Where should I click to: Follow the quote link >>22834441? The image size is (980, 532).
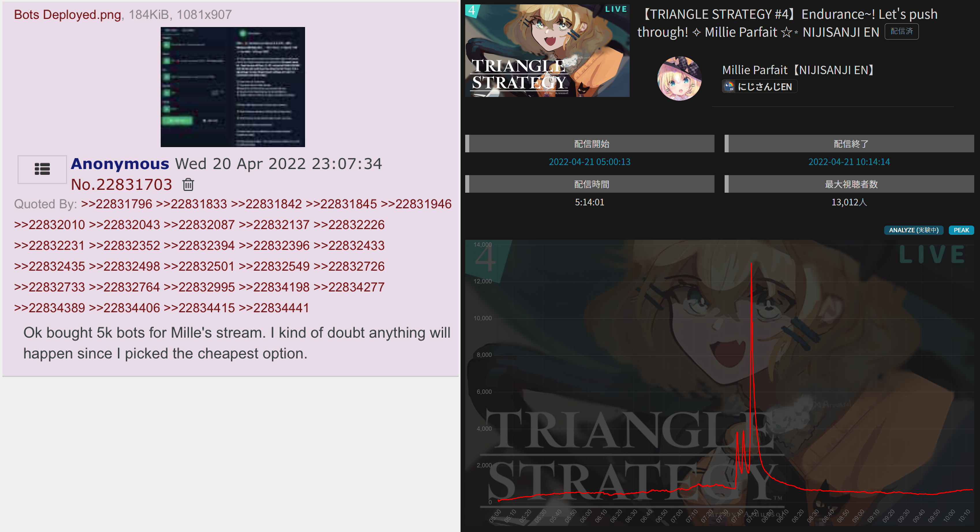point(274,308)
